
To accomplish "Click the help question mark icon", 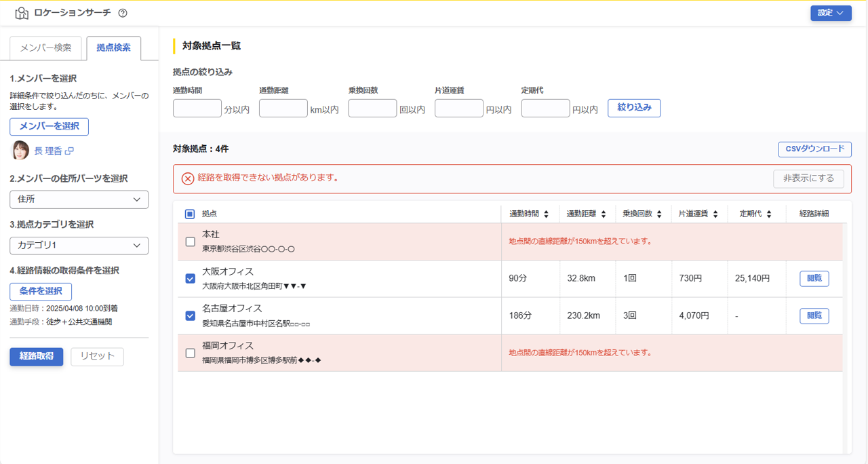I will [x=123, y=13].
